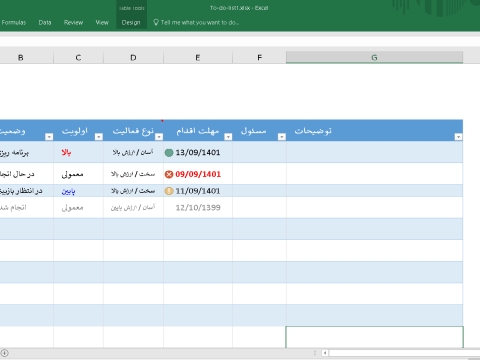Click the lightbulb icon beside Tell me
Screen dimensions: 480x360
click(156, 22)
